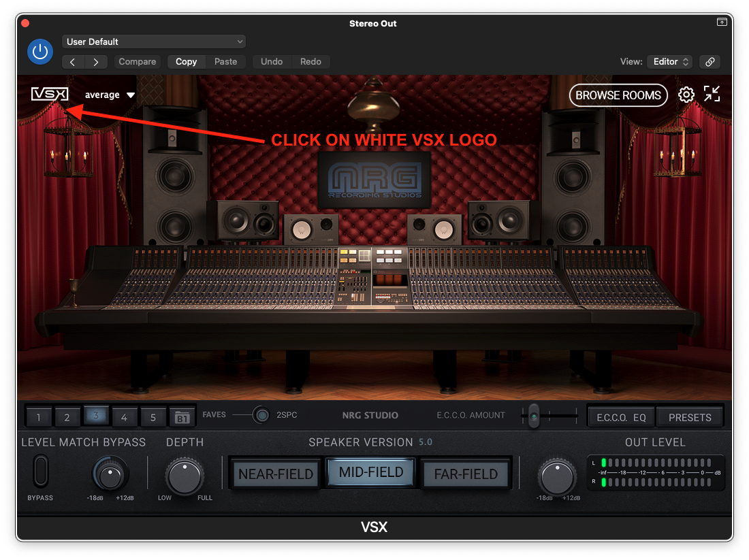This screenshot has height=560, width=749.
Task: Click the white VSX logo
Action: coord(50,94)
